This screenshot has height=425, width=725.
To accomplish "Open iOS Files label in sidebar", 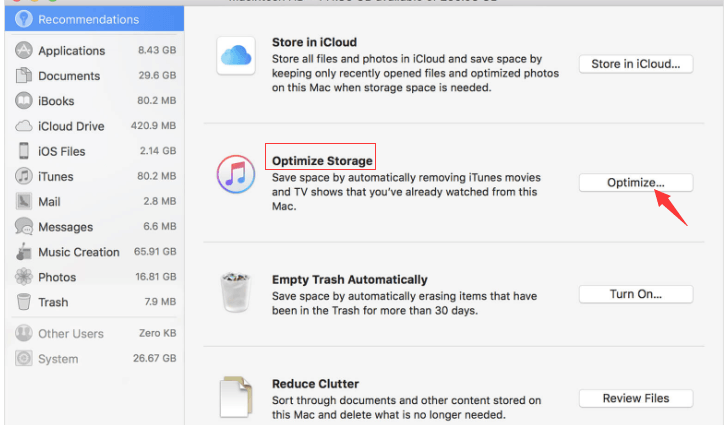I will pos(61,151).
